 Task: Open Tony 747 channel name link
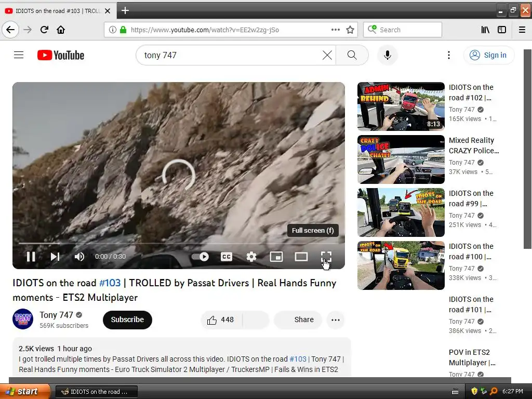[x=56, y=315]
